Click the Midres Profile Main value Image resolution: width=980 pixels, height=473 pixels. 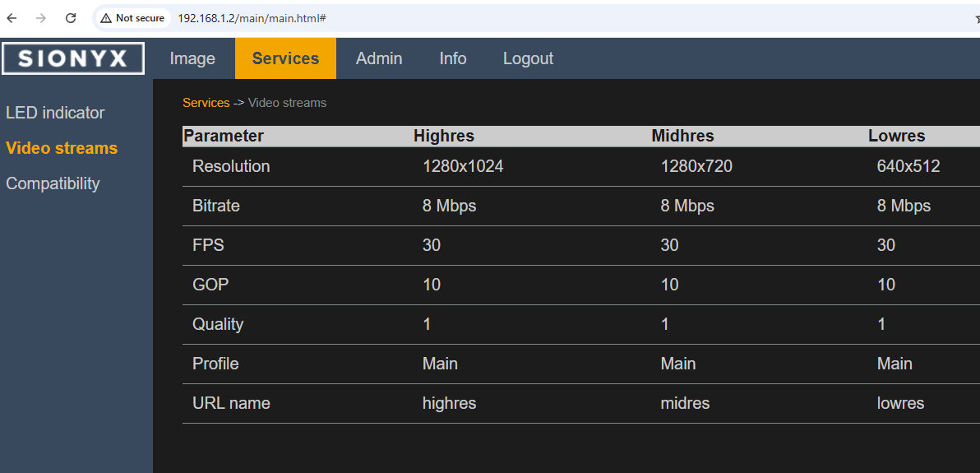tap(678, 364)
